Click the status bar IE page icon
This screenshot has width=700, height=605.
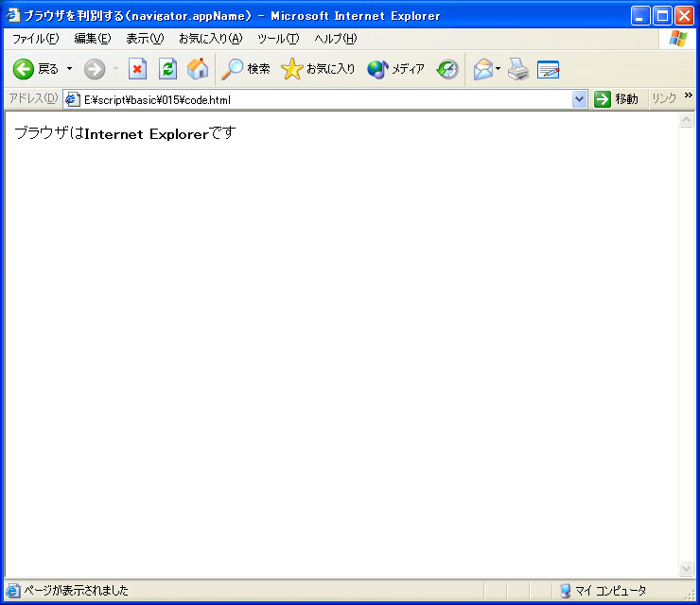pyautogui.click(x=13, y=590)
